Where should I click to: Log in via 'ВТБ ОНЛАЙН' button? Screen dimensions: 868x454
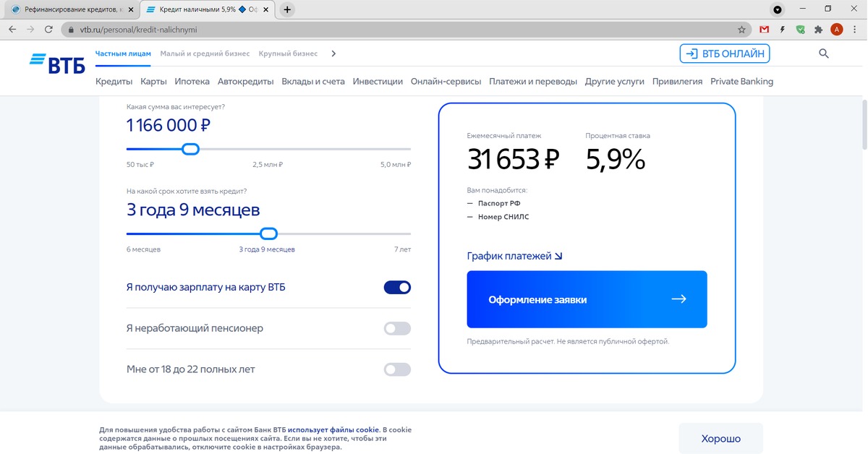click(x=725, y=53)
